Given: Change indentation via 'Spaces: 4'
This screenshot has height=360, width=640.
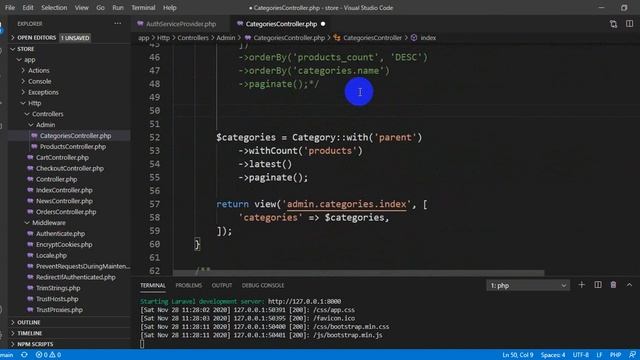Looking at the screenshot, I should [x=553, y=355].
